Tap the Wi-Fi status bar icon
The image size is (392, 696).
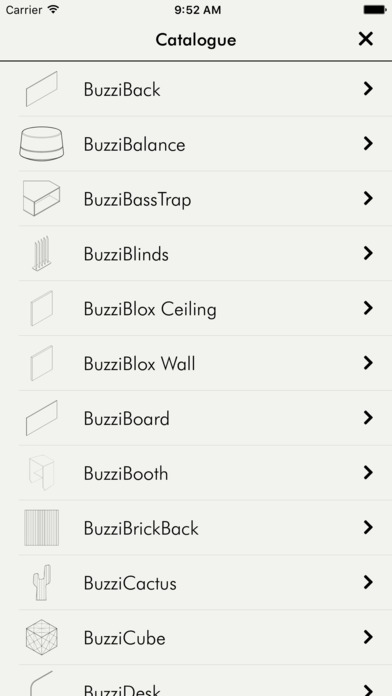[53, 9]
